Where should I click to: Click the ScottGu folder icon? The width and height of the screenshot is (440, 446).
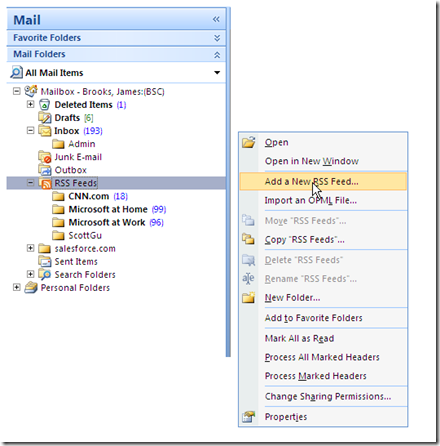pyautogui.click(x=58, y=236)
